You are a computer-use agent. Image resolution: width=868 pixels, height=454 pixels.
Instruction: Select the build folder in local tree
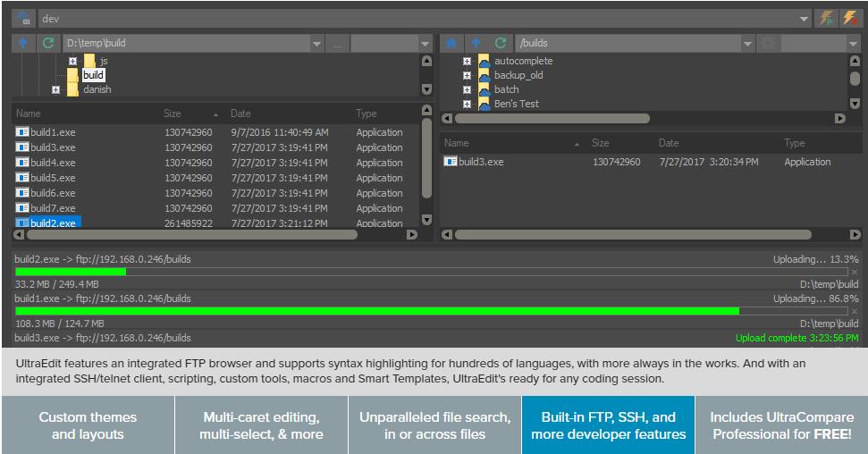coord(93,75)
